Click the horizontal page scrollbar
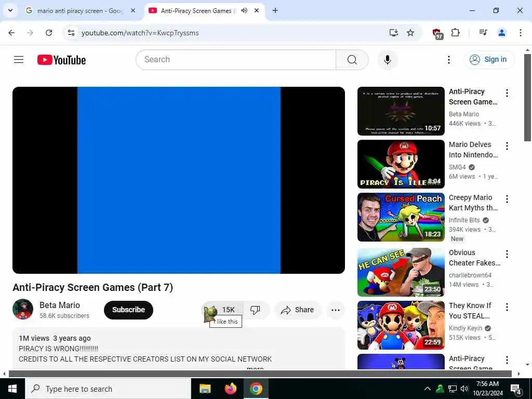532x399 pixels. (x=260, y=374)
